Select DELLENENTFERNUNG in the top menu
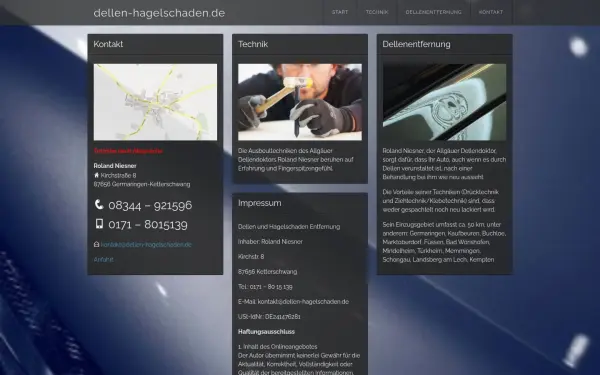The image size is (600, 375). coord(434,12)
